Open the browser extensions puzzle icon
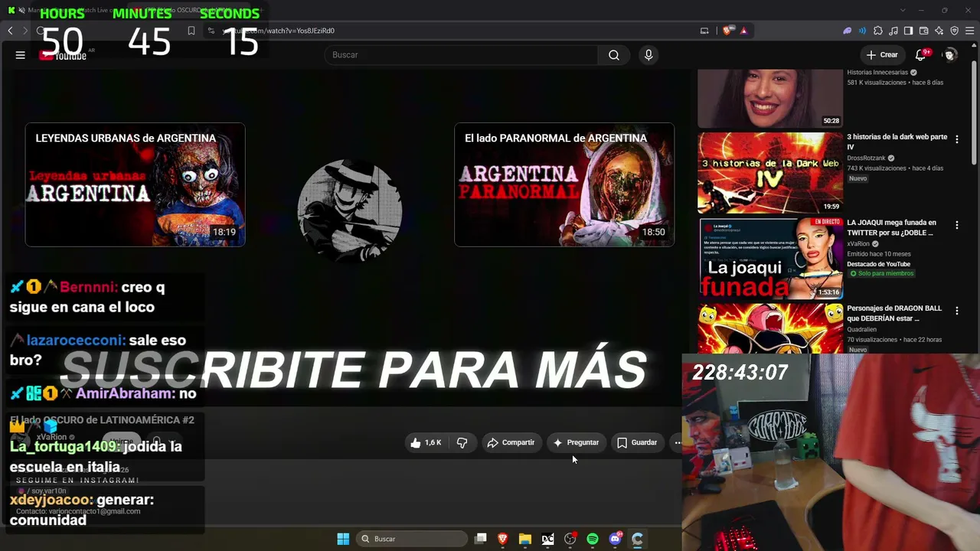 click(878, 31)
